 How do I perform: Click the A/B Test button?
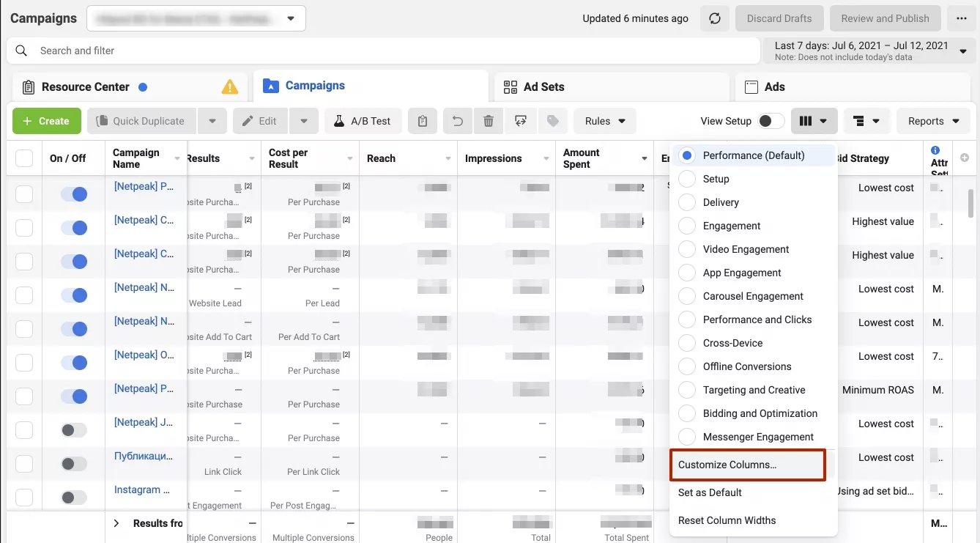pos(363,121)
